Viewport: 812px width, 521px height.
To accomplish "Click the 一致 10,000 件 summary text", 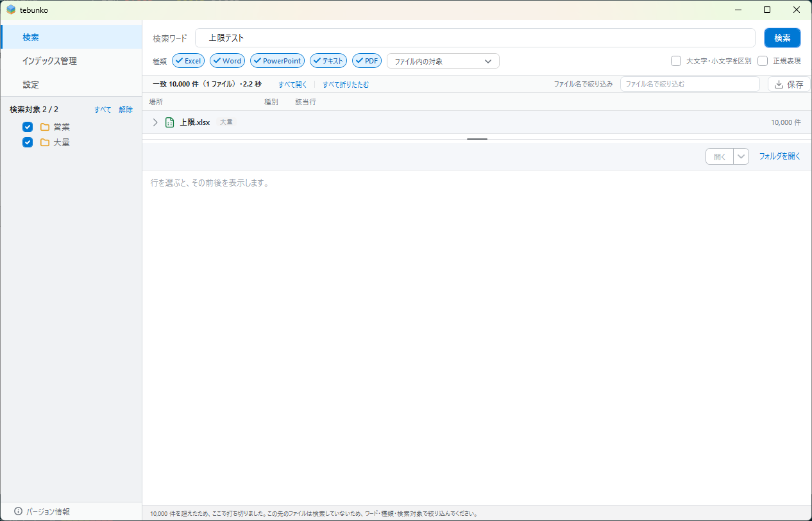I will [207, 85].
